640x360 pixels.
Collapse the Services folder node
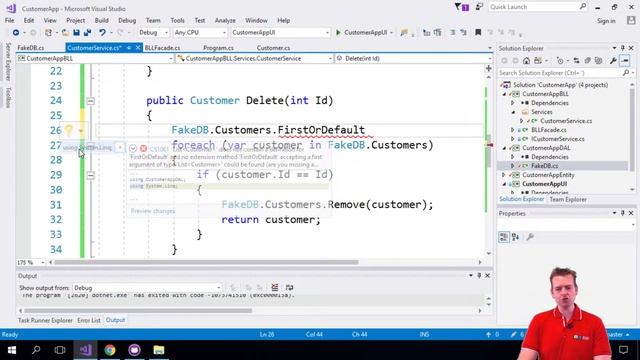pos(513,112)
